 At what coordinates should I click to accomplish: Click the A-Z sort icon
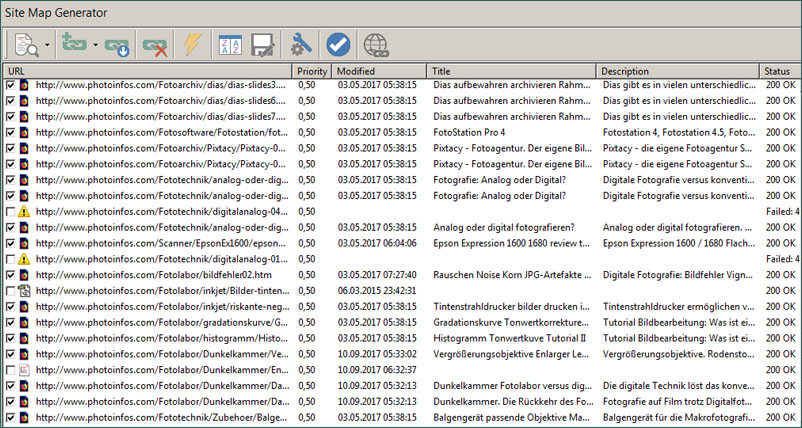[230, 45]
